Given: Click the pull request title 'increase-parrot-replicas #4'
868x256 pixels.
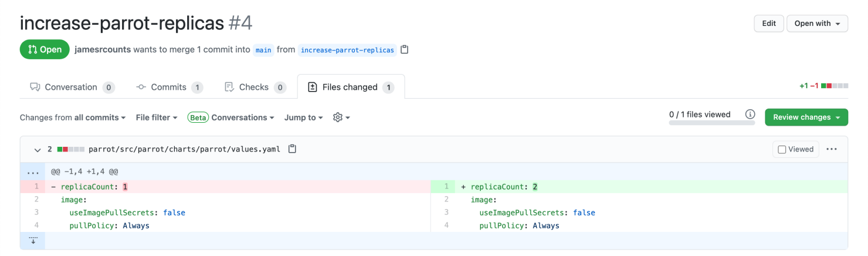Looking at the screenshot, I should click(136, 23).
